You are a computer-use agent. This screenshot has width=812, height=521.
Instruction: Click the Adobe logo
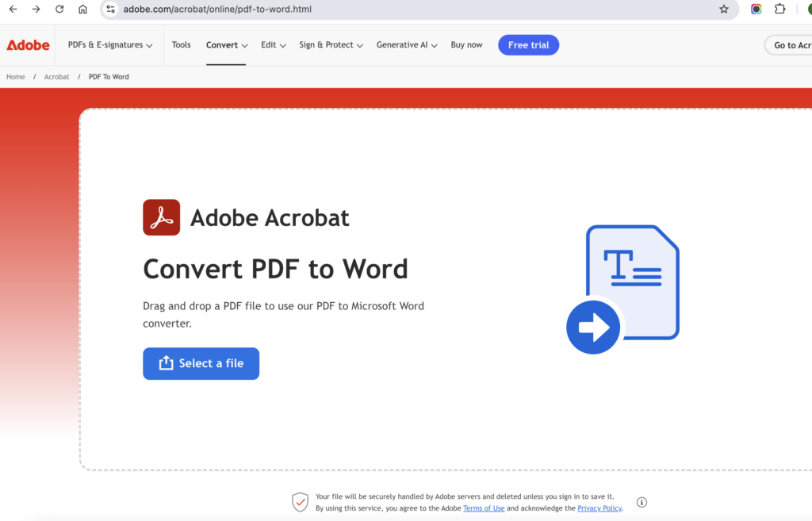pyautogui.click(x=28, y=45)
